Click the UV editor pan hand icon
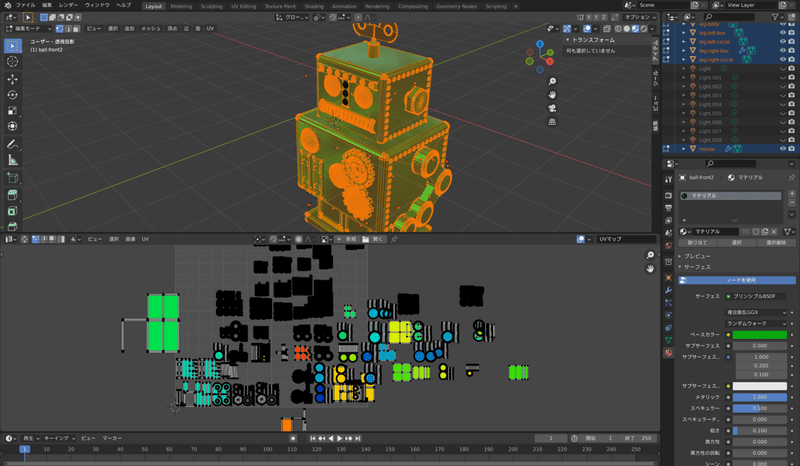Image resolution: width=800 pixels, height=466 pixels. tap(650, 268)
